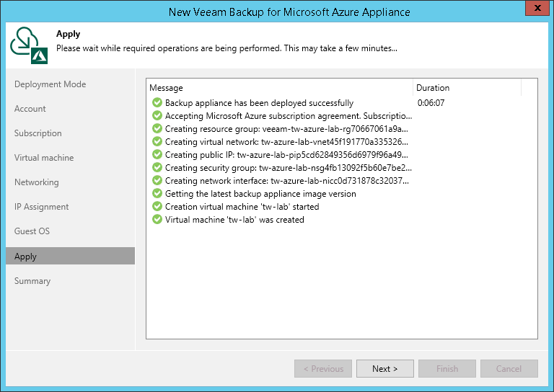The height and width of the screenshot is (392, 554).
Task: Click green check icon beside 'Virtual machine was created'
Action: [157, 219]
